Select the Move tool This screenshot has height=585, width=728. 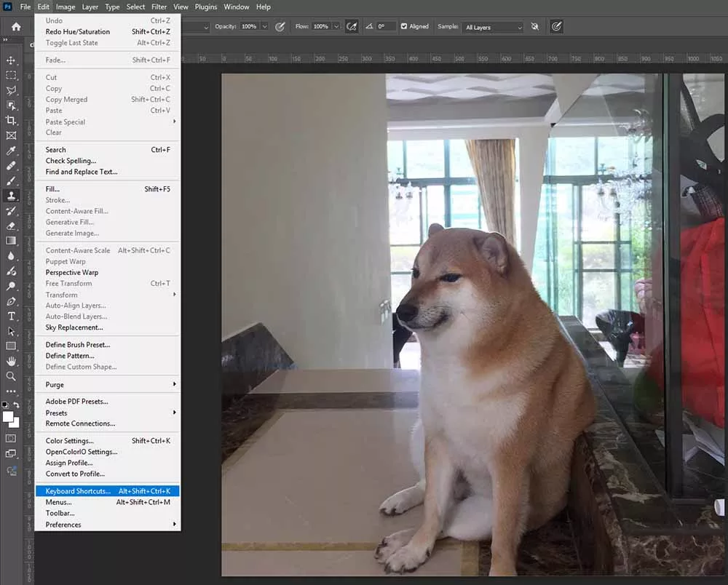(x=11, y=60)
